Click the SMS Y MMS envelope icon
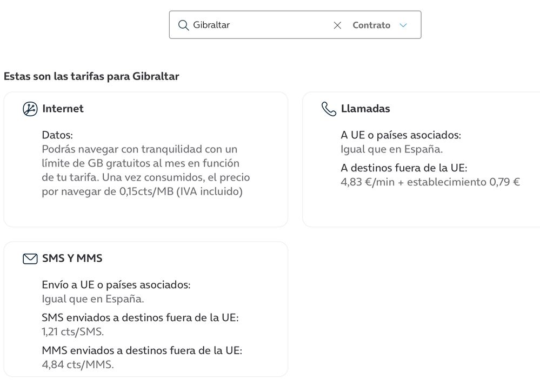 pyautogui.click(x=30, y=258)
